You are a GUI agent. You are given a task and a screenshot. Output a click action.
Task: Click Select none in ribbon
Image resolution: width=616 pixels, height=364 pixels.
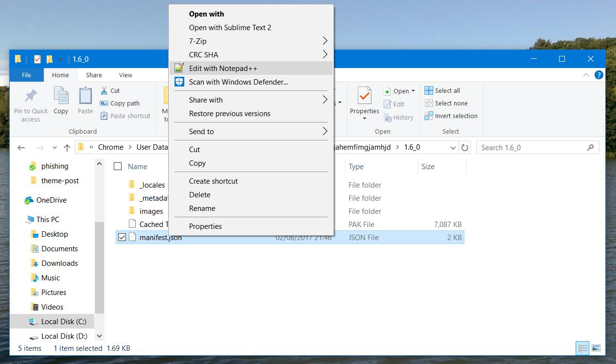[446, 103]
